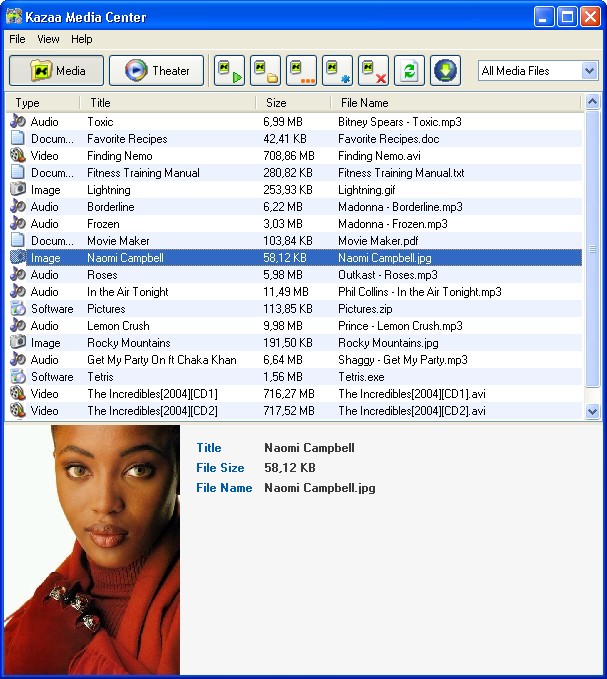Click the blue download arrow icon
Image resolution: width=607 pixels, height=679 pixels.
(x=445, y=71)
